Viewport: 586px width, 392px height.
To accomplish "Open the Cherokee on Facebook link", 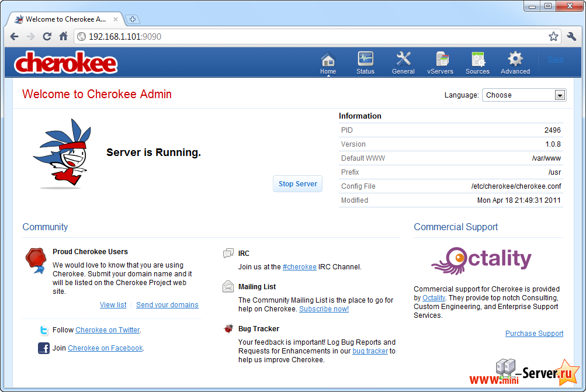I will 105,348.
